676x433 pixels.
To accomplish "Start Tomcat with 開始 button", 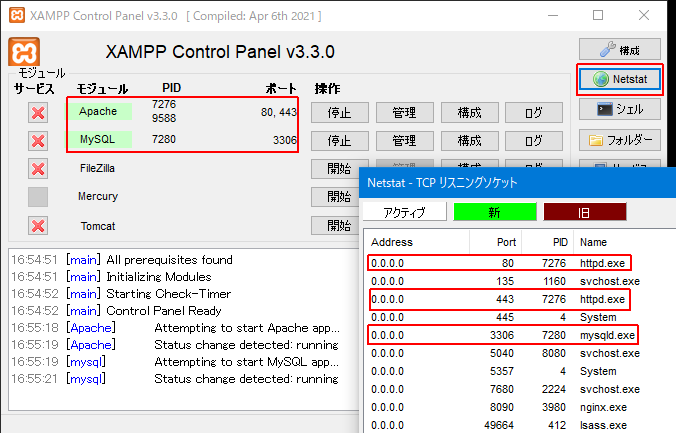I will pyautogui.click(x=335, y=226).
